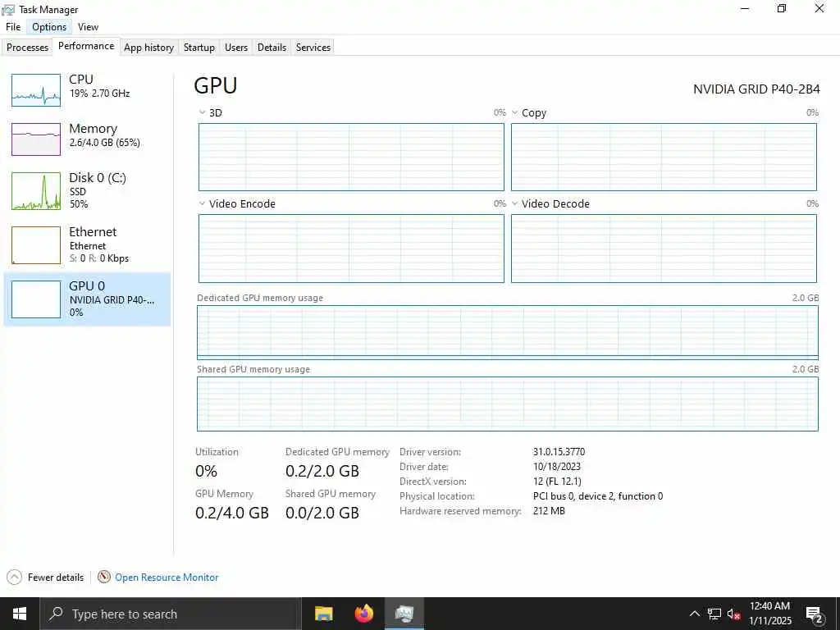Click the 0.2/4.0 GB GPU Memory value
The width and height of the screenshot is (840, 630).
pos(232,513)
